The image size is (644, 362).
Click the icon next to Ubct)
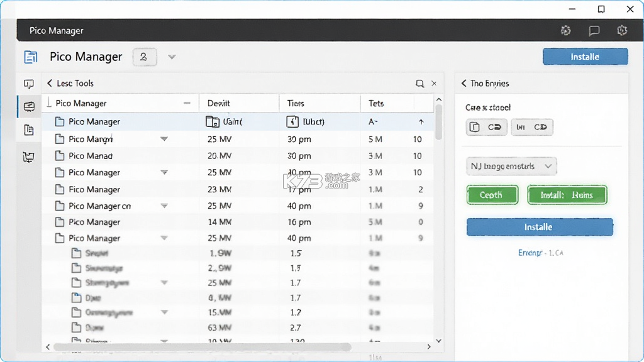292,121
